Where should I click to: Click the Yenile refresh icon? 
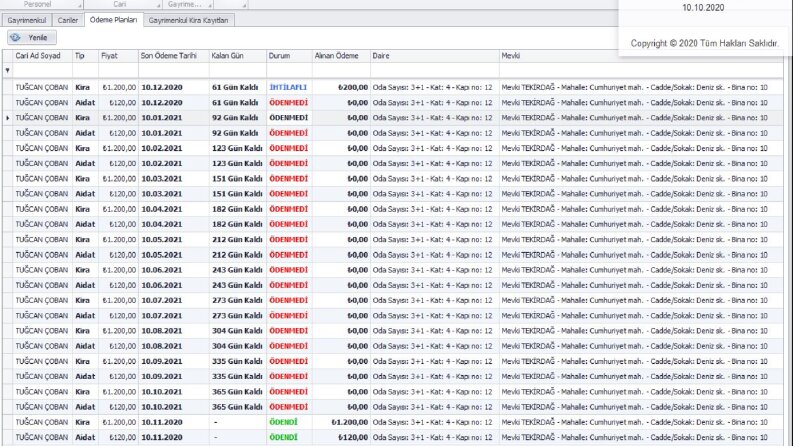point(16,37)
